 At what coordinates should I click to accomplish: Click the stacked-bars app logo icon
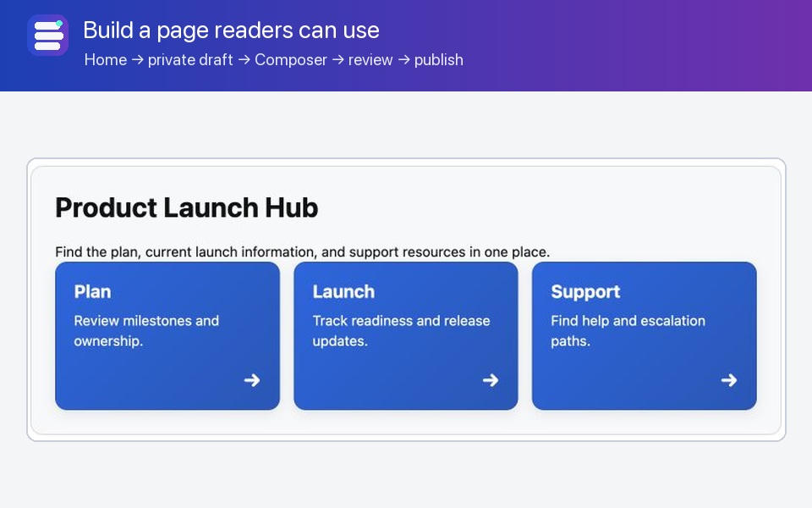pyautogui.click(x=47, y=36)
